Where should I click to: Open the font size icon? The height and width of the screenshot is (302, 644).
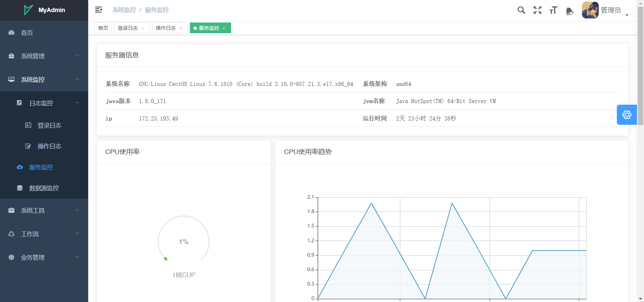click(553, 10)
